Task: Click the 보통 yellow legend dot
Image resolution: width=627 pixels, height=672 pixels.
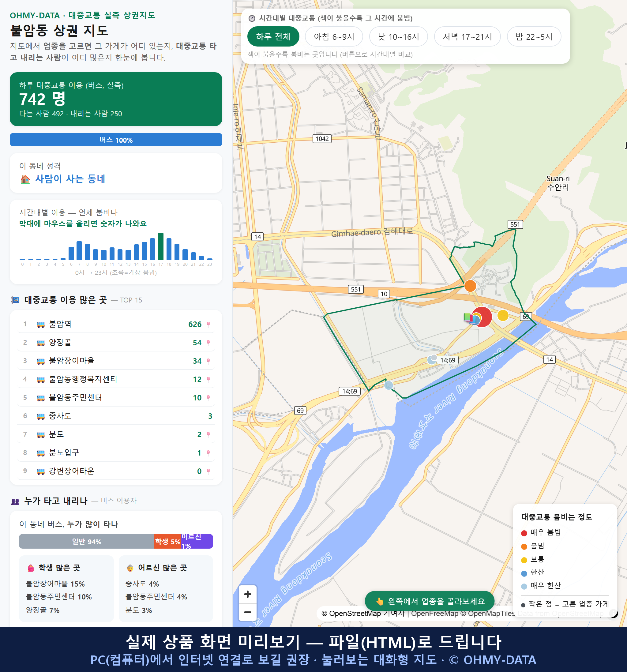Action: [x=524, y=560]
